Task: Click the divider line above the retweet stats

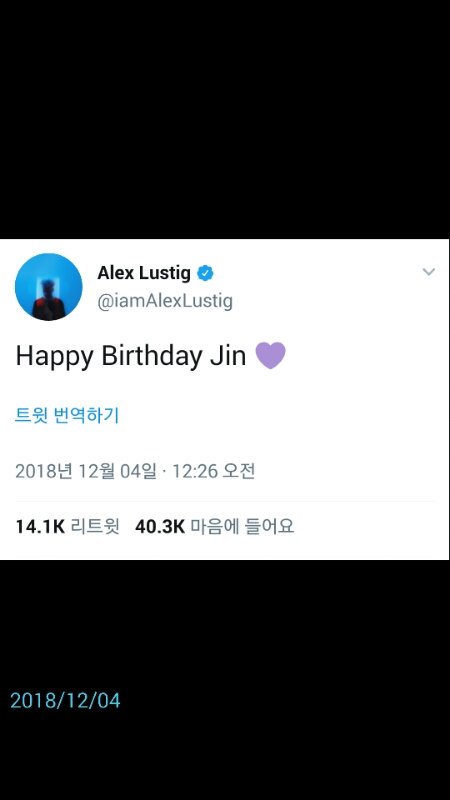Action: coord(225,502)
